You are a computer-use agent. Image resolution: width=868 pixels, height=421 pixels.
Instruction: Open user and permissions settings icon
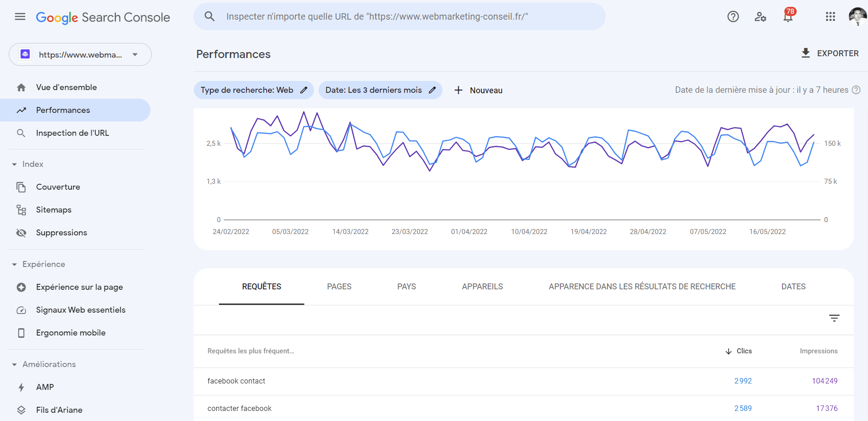tap(760, 17)
